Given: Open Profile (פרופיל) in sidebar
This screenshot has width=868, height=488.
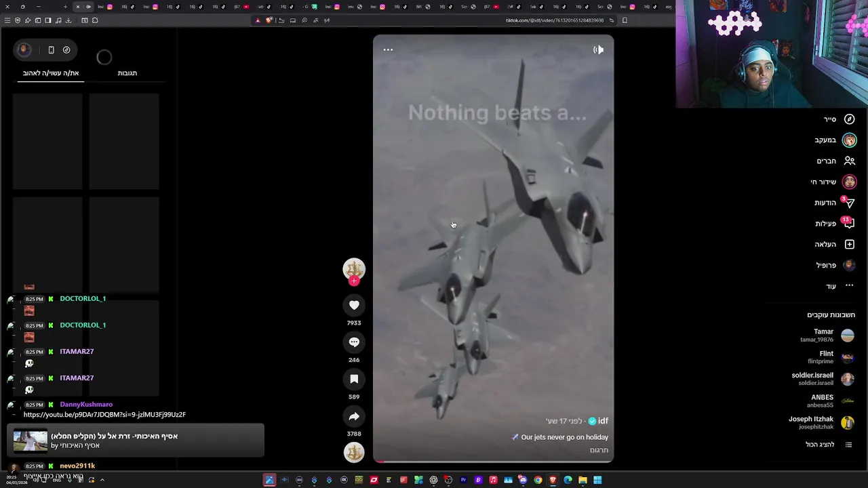Looking at the screenshot, I should (836, 265).
